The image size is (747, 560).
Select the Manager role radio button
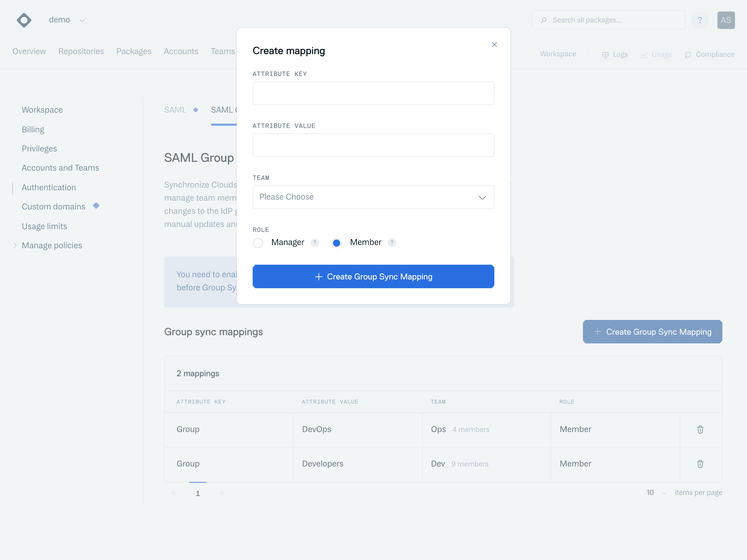pos(258,243)
